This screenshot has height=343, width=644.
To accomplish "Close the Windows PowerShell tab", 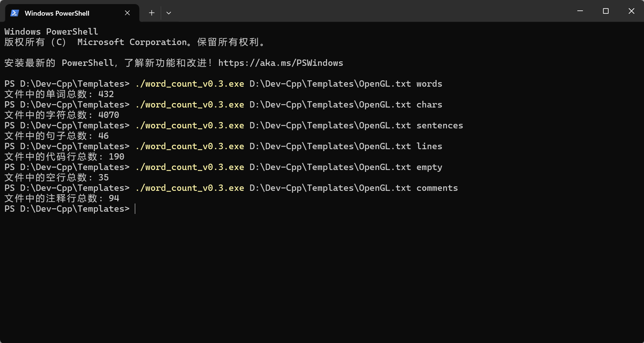I will [x=127, y=13].
